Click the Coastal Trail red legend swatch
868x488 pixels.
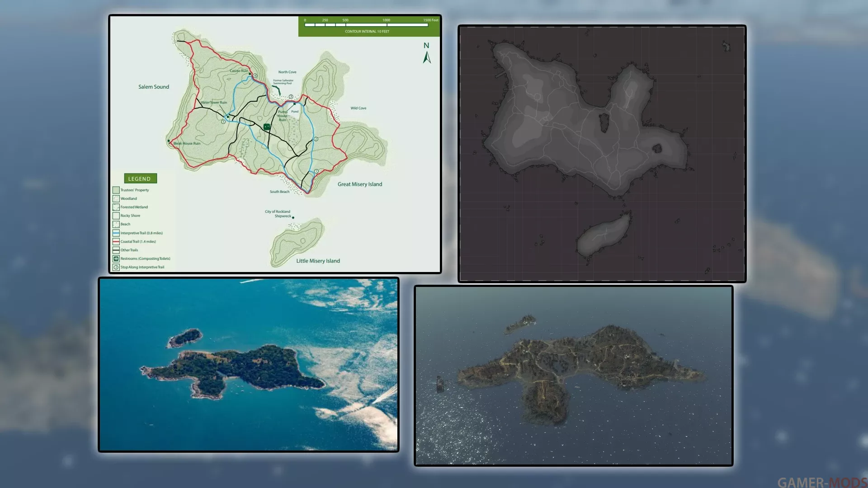(x=116, y=242)
